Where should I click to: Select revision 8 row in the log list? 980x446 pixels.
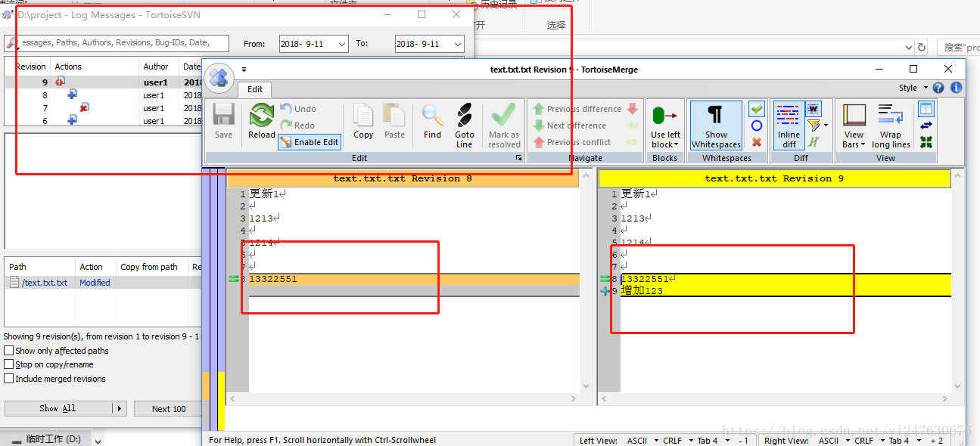103,95
